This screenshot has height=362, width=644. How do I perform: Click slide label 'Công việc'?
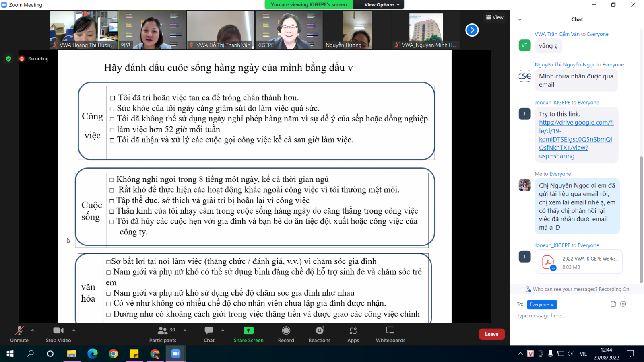93,125
